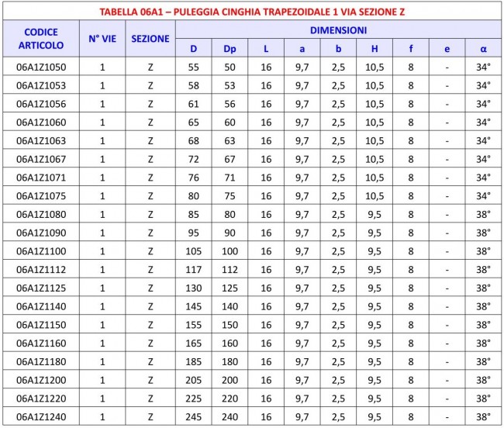Select article code 06A1Z1071

(x=41, y=178)
